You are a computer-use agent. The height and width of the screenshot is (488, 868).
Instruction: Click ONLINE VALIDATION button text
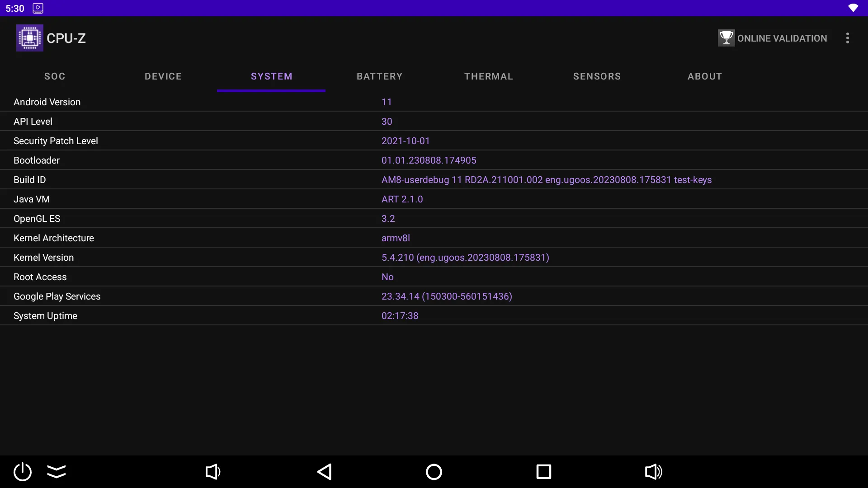click(x=782, y=38)
